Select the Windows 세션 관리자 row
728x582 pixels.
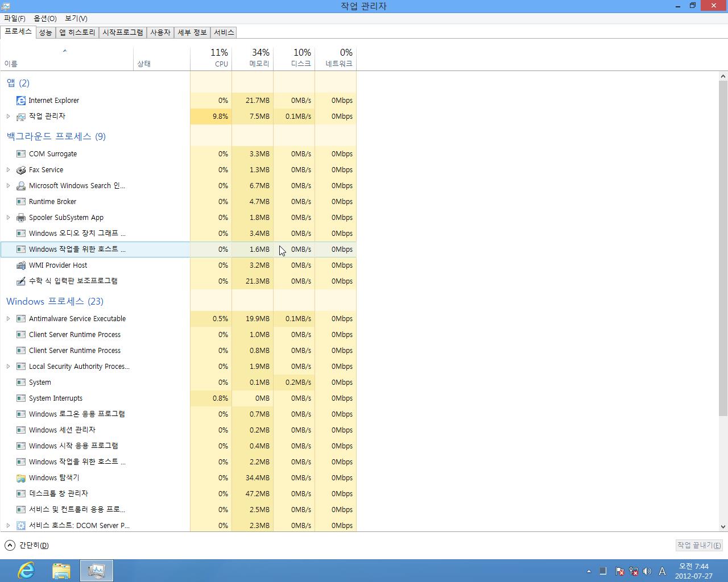179,430
